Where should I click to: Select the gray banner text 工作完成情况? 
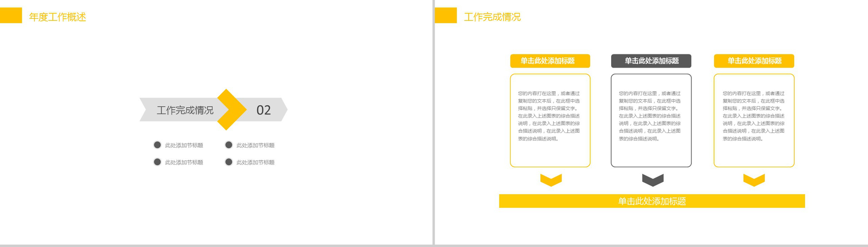click(185, 110)
